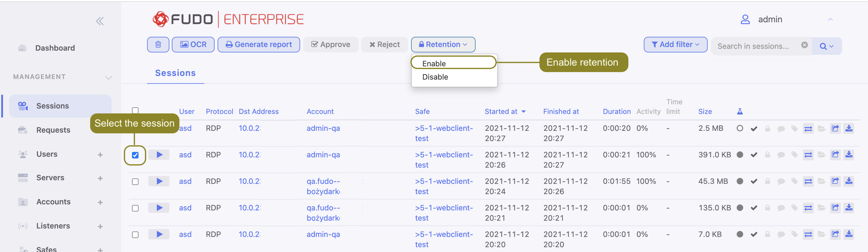This screenshot has width=868, height=252.
Task: Run OCR on the selected session
Action: tap(193, 45)
